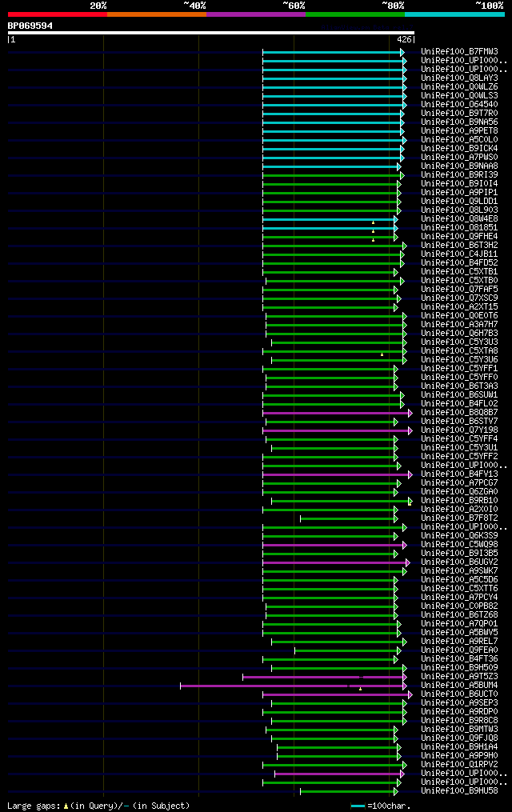Select the UniRef100_B9RB10 label
This screenshot has height=812, width=512.
[459, 501]
